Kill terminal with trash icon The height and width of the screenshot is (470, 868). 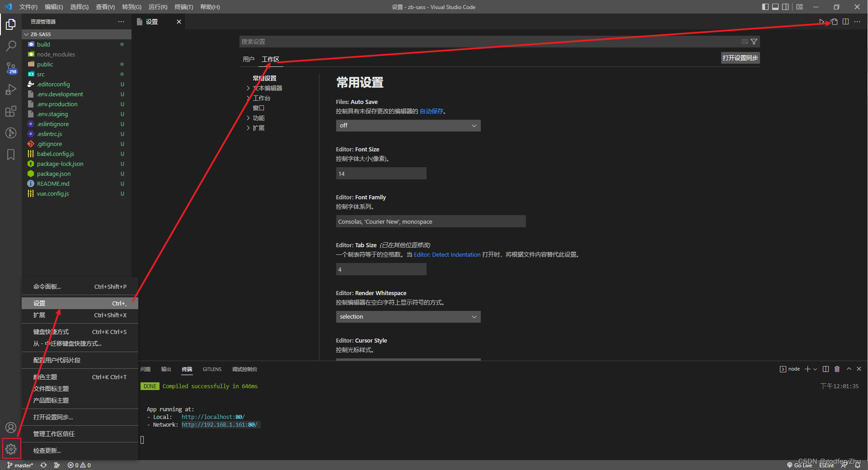click(x=837, y=369)
